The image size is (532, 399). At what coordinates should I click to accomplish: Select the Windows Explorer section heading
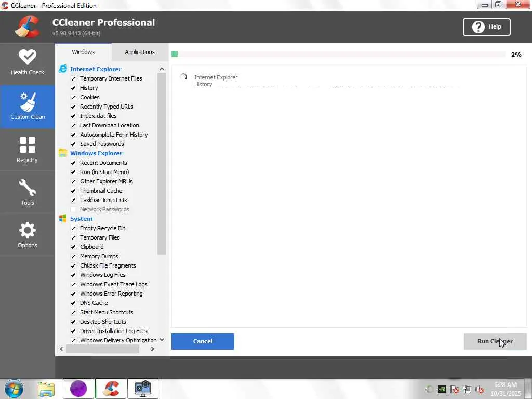pyautogui.click(x=96, y=153)
